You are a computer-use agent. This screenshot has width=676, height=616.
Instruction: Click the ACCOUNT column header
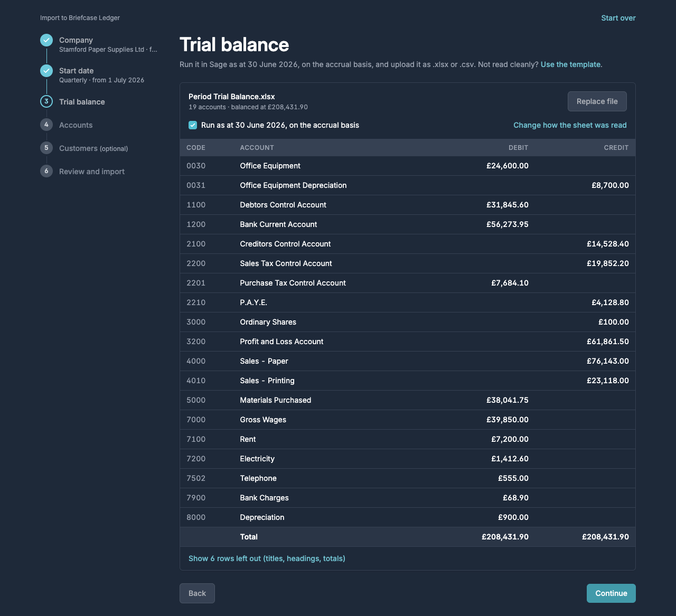point(257,148)
